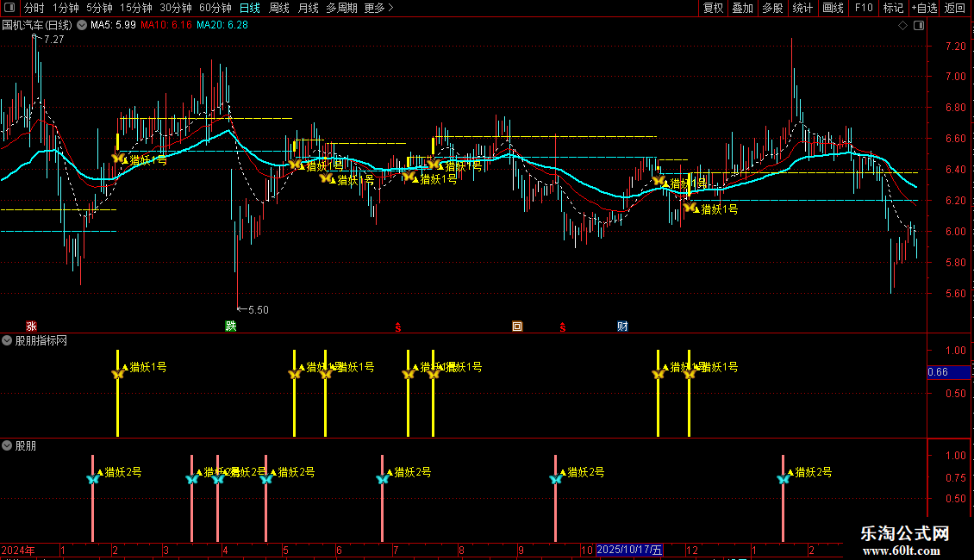Toggle the 股朋 indicator panel circle
974x560 pixels.
click(x=7, y=445)
